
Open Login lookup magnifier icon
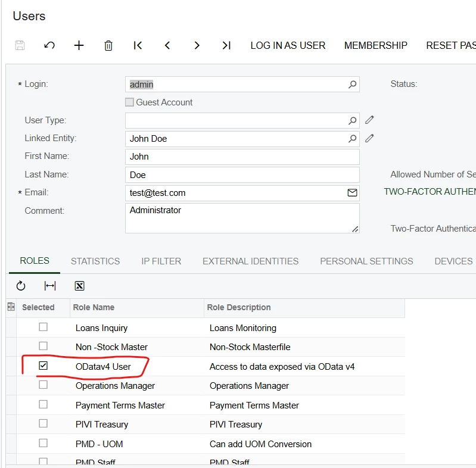(x=352, y=85)
